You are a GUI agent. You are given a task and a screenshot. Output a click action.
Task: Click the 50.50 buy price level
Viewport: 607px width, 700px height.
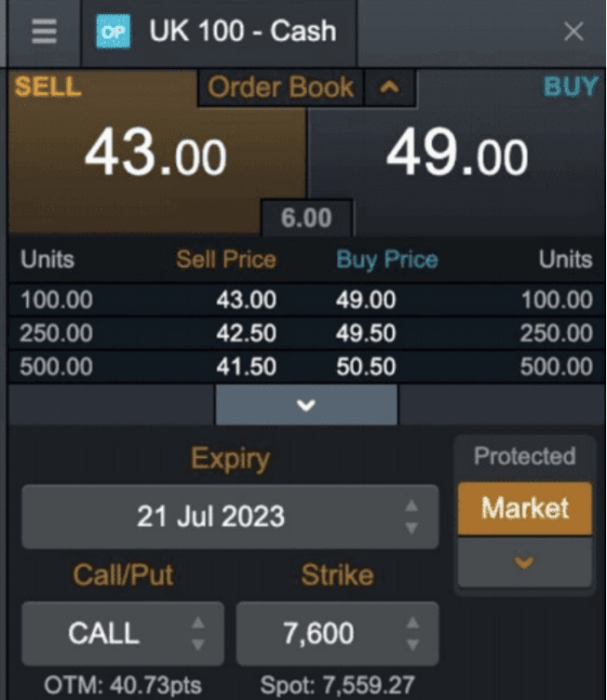coord(366,366)
